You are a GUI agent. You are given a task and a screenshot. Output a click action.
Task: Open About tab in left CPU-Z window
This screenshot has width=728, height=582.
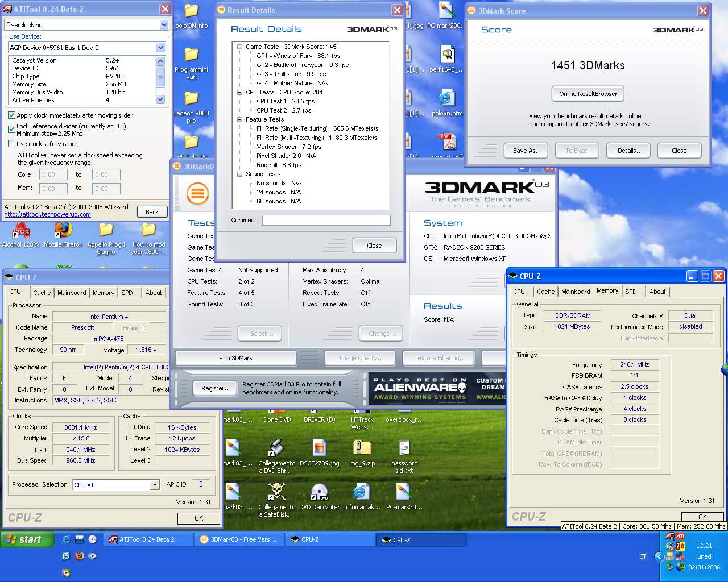tap(154, 293)
